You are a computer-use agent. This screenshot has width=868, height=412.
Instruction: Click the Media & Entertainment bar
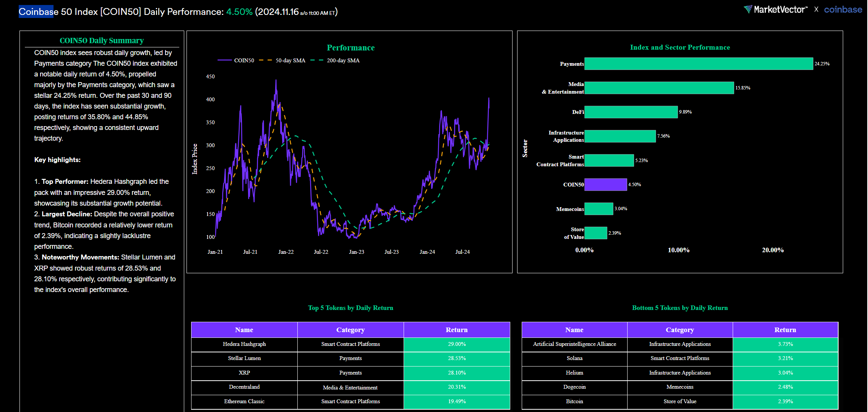coord(659,88)
